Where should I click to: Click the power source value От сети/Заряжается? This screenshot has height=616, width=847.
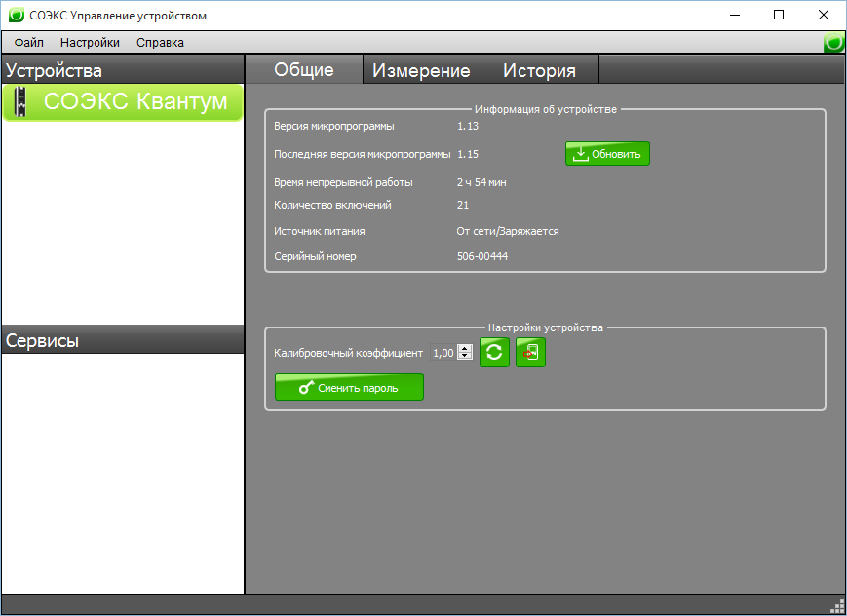coord(508,231)
